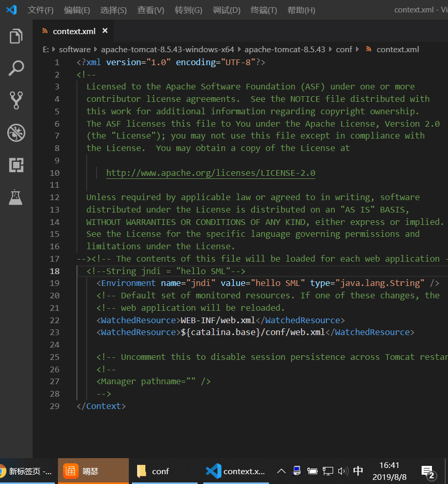448x484 pixels.
Task: Open the Search view in activity bar
Action: pyautogui.click(x=16, y=68)
